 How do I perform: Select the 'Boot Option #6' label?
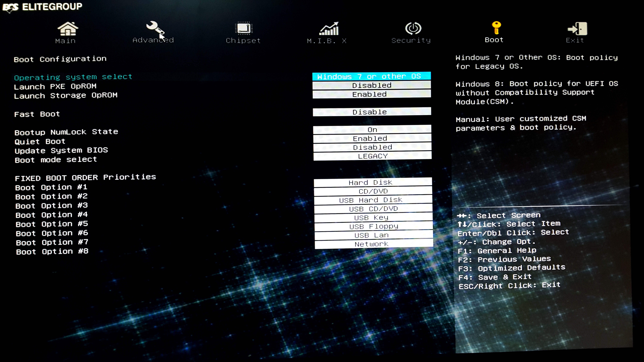click(x=52, y=233)
